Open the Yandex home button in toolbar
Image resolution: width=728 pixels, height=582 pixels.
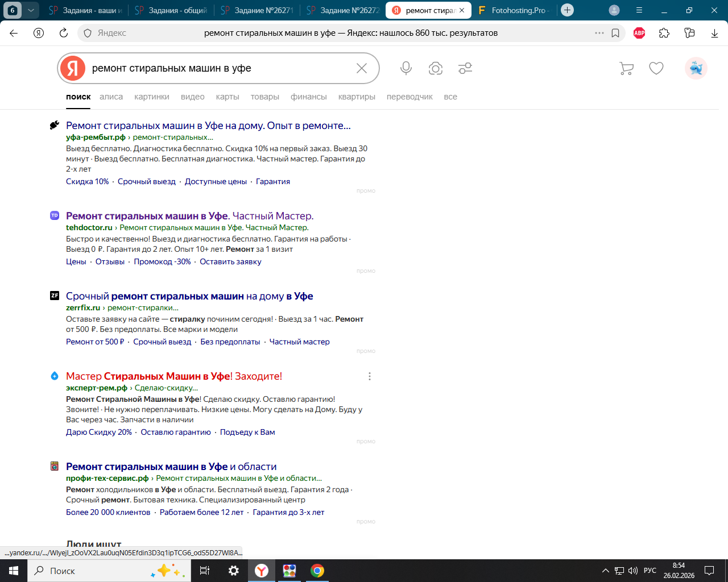pyautogui.click(x=39, y=33)
